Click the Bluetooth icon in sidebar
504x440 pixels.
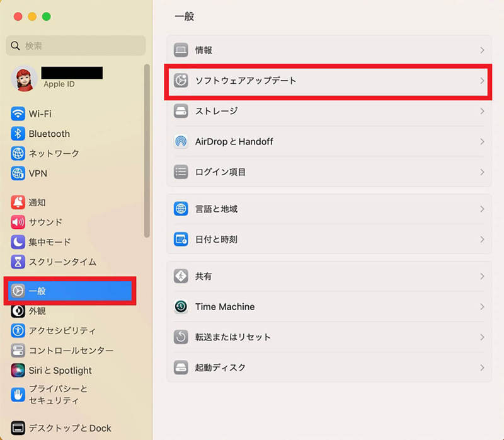pyautogui.click(x=18, y=134)
